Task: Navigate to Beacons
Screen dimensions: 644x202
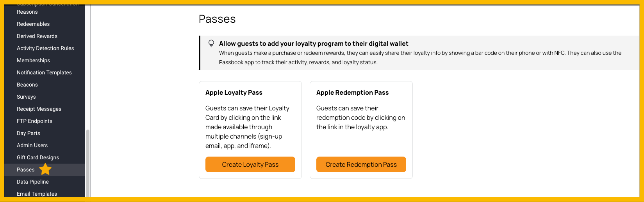Action: pos(27,85)
